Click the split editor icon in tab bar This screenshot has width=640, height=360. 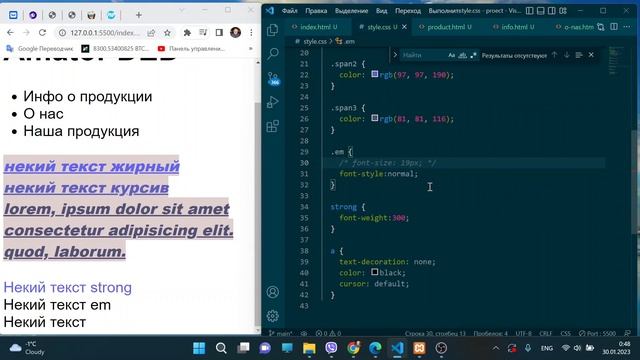tap(614, 27)
